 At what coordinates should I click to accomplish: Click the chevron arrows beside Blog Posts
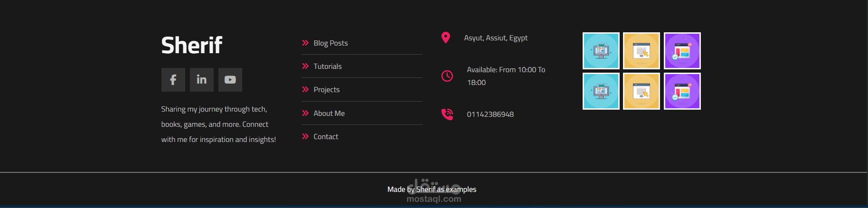305,43
